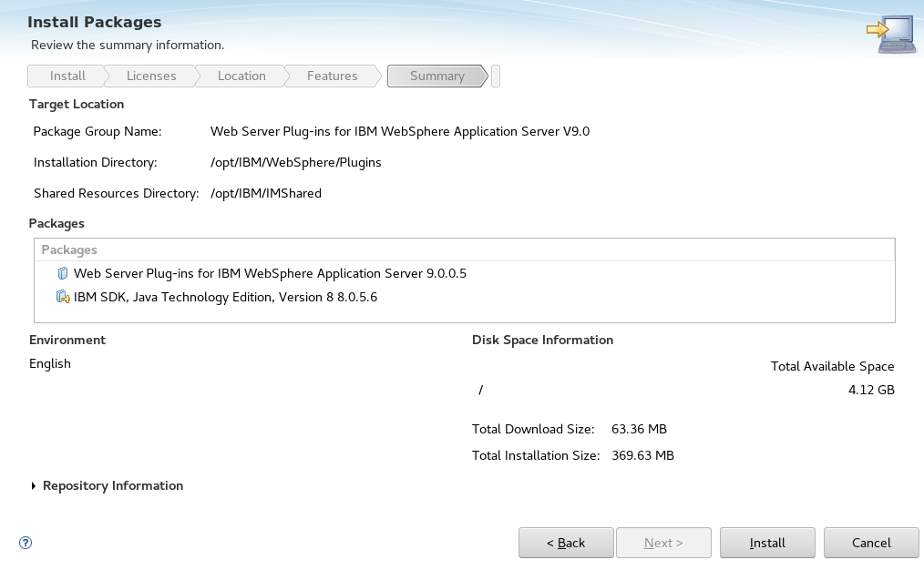Click the 369.63 MB installation size value
Image resolution: width=924 pixels, height=570 pixels.
pos(642,456)
